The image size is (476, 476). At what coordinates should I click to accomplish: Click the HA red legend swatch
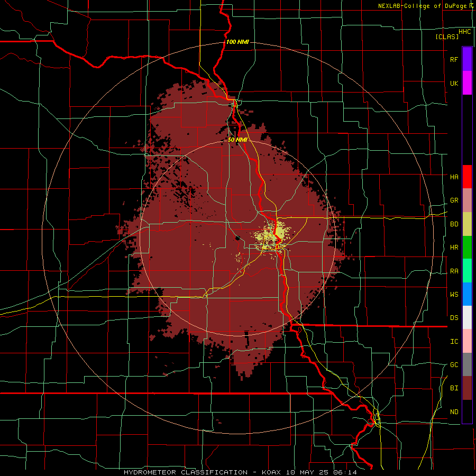point(467,177)
